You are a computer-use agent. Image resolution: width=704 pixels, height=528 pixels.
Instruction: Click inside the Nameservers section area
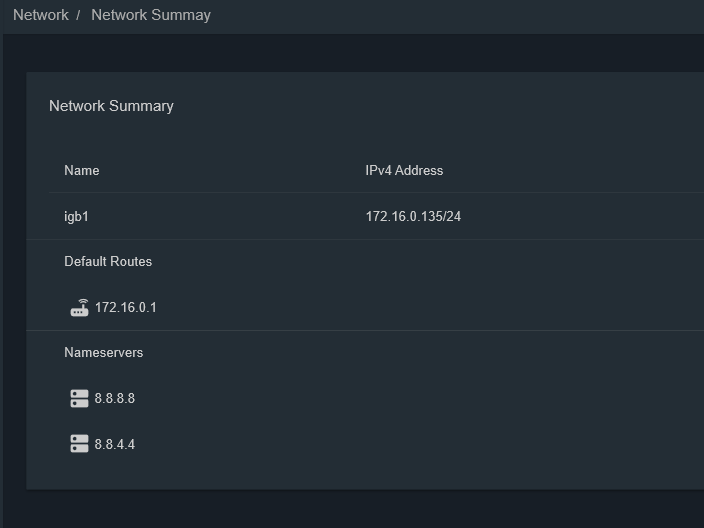pos(365,410)
